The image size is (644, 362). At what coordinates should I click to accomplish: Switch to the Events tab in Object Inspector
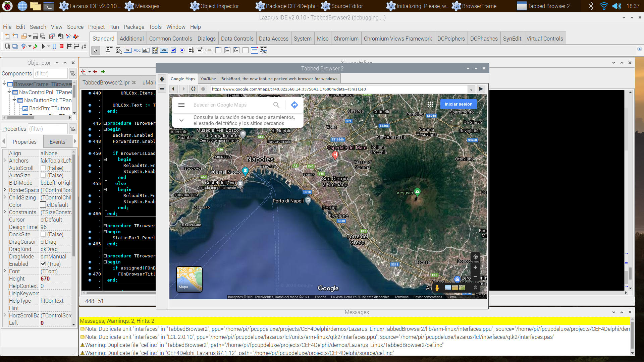57,142
